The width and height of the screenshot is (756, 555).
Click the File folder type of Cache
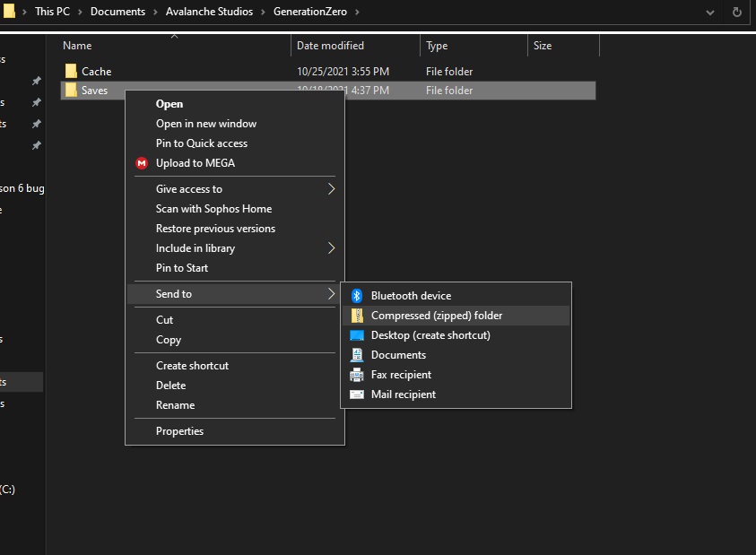tap(449, 72)
